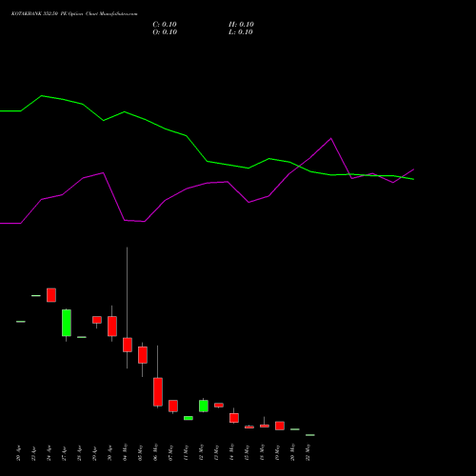Screen dimensions: 476x476
Task: Select the red candlestick for 30 Apr
Action: pyautogui.click(x=112, y=327)
